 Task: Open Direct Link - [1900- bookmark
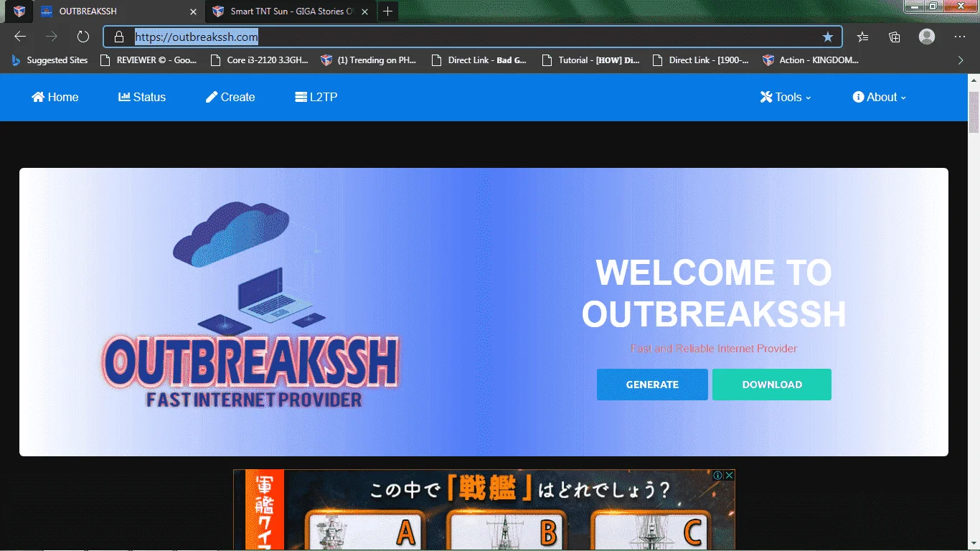point(701,60)
